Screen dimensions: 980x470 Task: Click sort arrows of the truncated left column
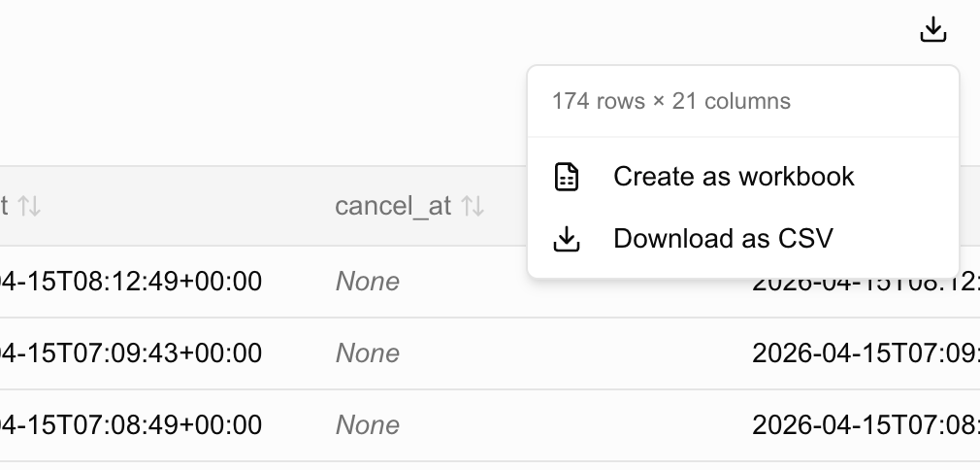29,206
